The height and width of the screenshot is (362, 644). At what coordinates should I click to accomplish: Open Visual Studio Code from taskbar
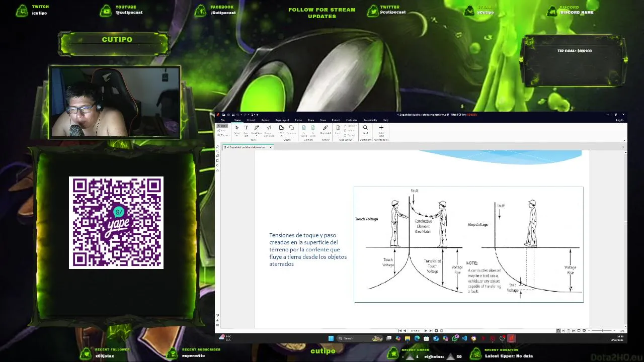tap(464, 338)
